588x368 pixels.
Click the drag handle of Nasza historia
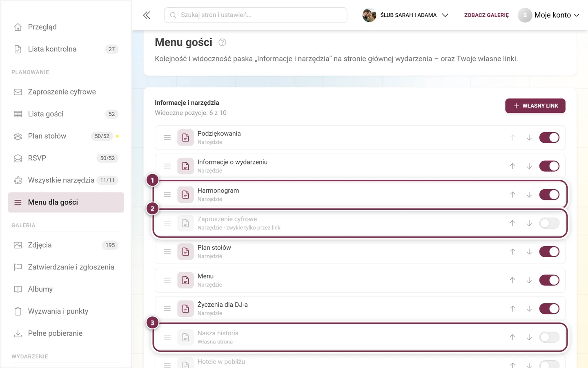coord(167,337)
